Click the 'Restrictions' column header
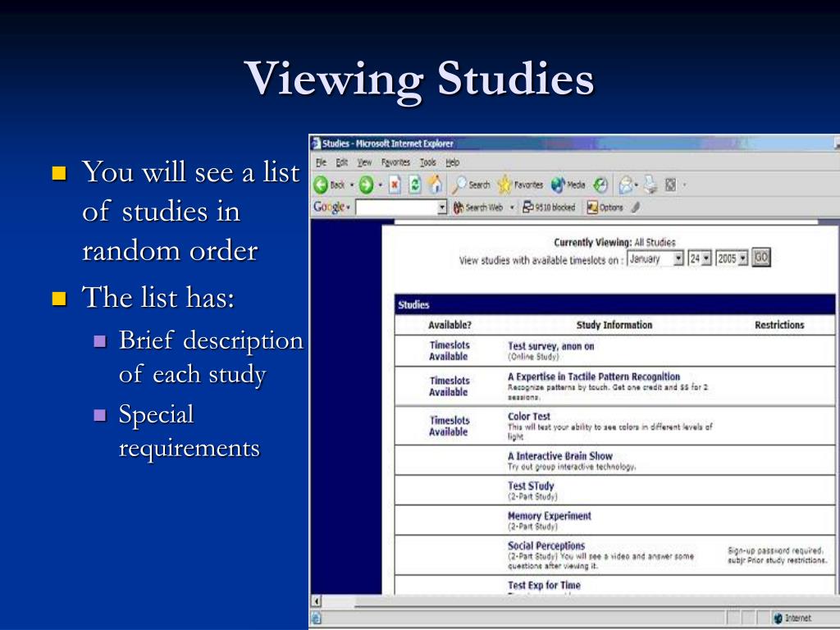 tap(779, 325)
